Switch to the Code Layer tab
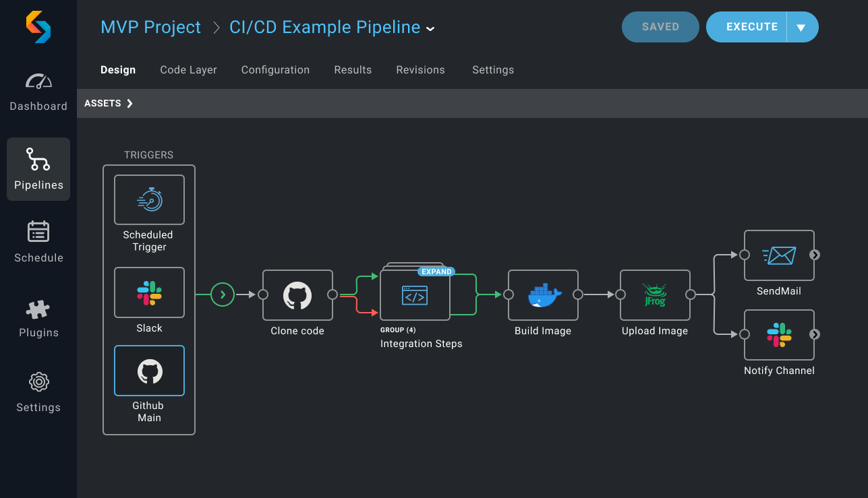The width and height of the screenshot is (868, 498). click(188, 70)
